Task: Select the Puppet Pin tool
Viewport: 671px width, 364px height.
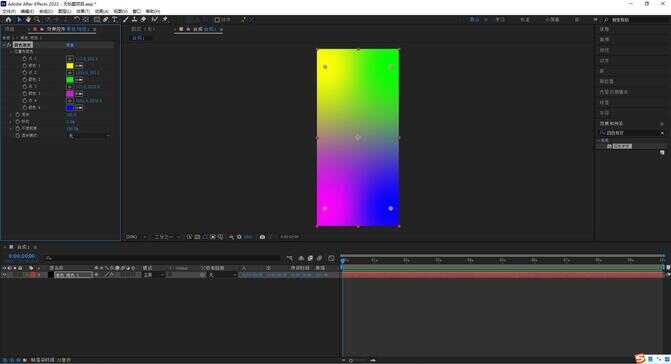Action: click(165, 20)
